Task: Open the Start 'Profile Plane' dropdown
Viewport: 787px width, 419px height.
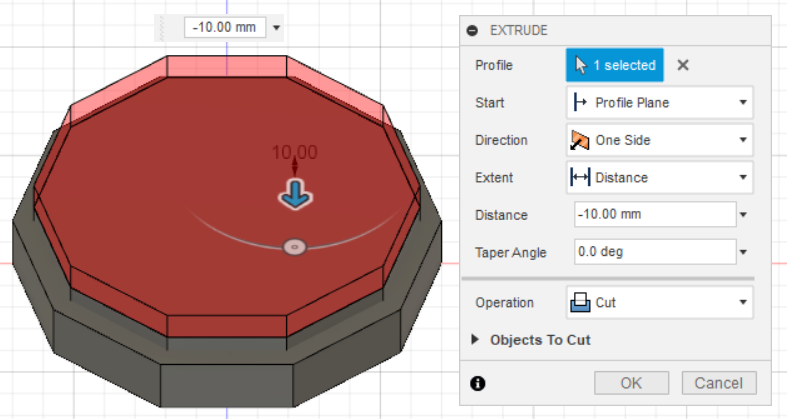Action: [x=660, y=102]
